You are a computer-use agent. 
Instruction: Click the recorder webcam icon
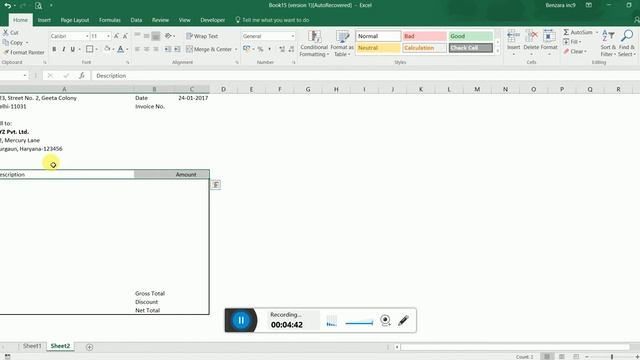(385, 320)
